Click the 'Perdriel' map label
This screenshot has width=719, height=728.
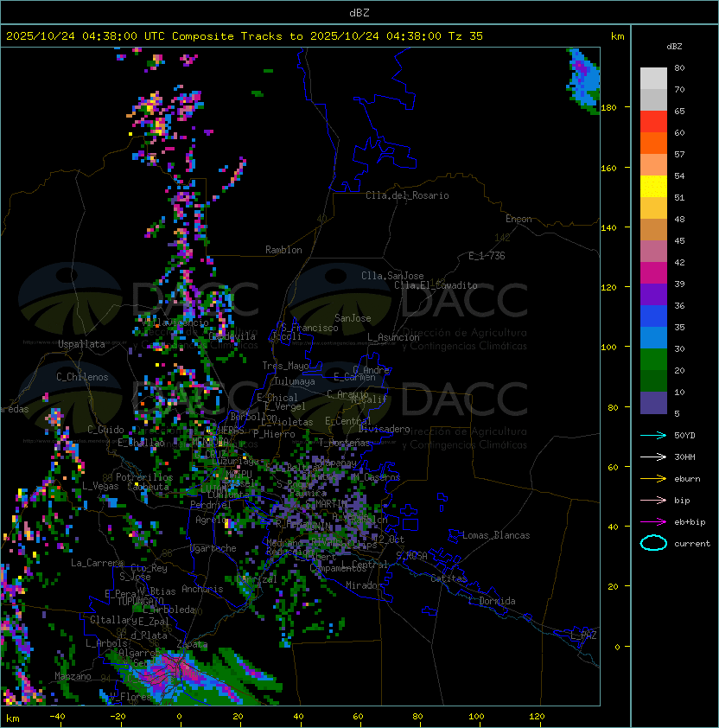[211, 505]
